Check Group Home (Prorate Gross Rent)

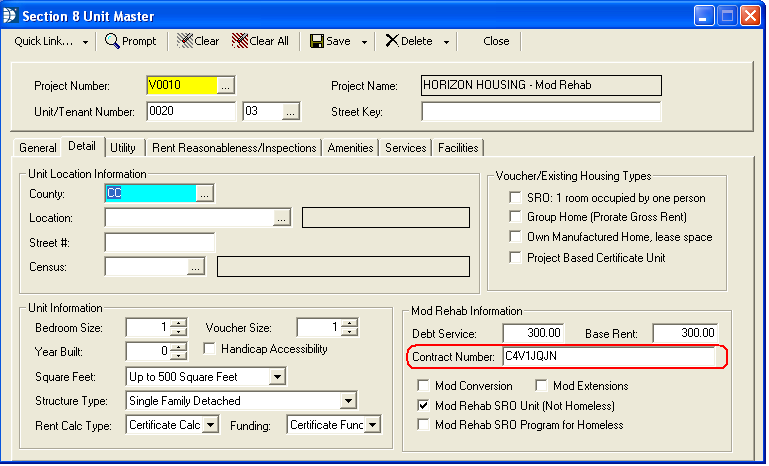[x=515, y=217]
